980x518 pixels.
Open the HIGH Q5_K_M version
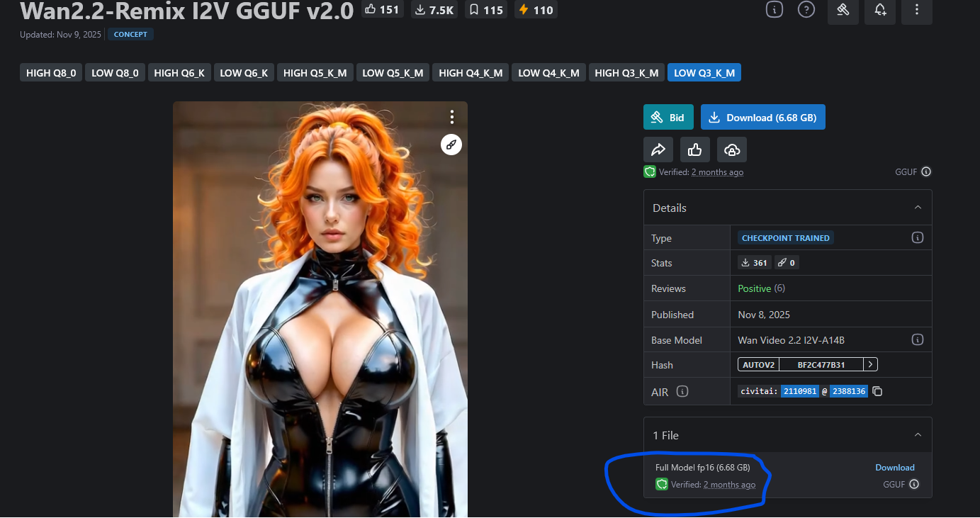coord(315,73)
